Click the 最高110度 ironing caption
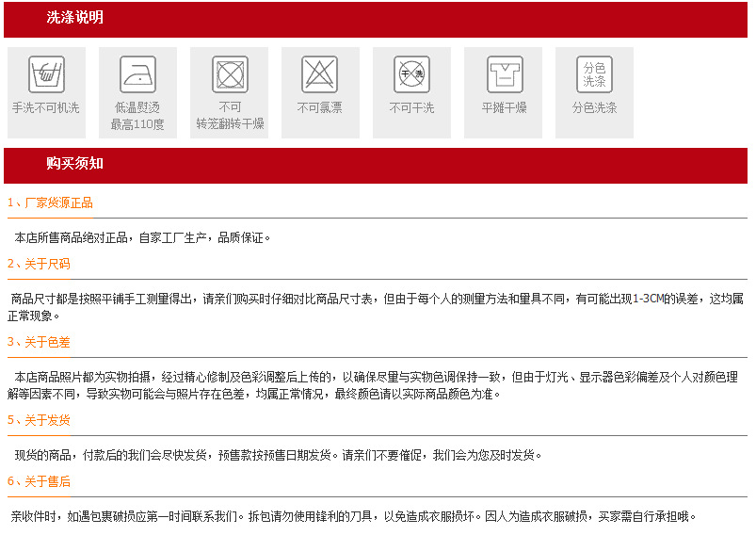 [x=137, y=124]
